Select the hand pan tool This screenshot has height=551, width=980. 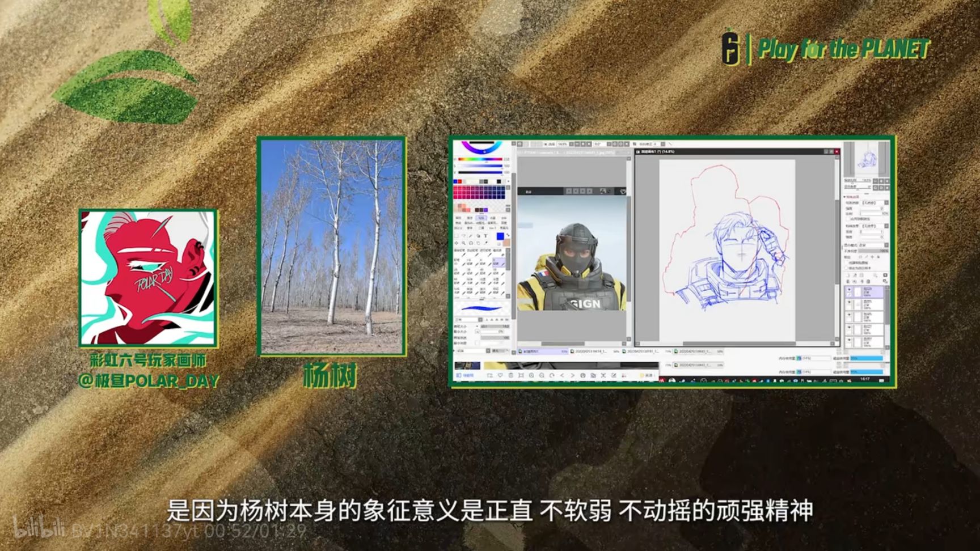pyautogui.click(x=478, y=243)
